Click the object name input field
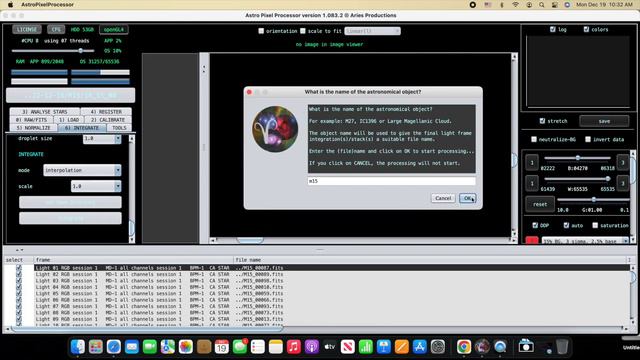 coord(391,181)
